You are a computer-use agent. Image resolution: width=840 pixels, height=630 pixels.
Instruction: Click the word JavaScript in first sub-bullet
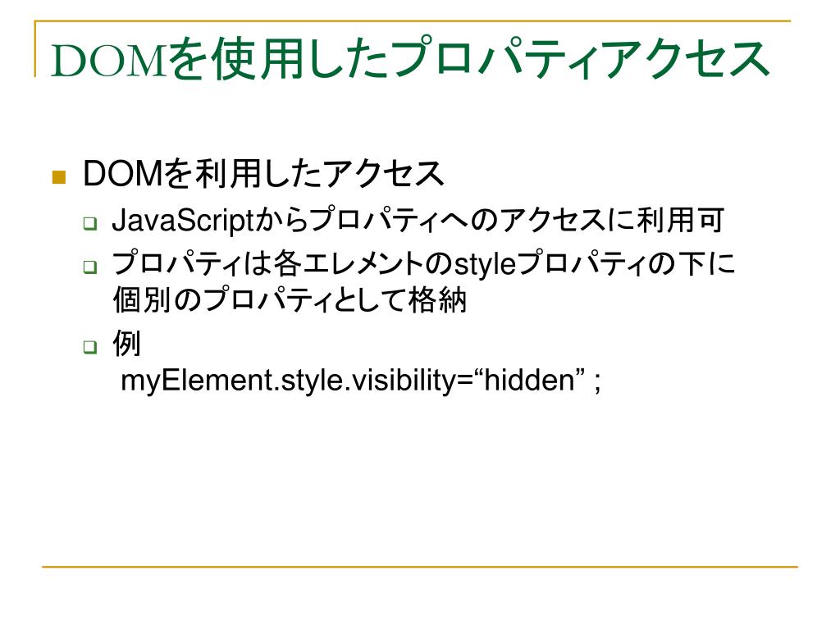[x=182, y=221]
